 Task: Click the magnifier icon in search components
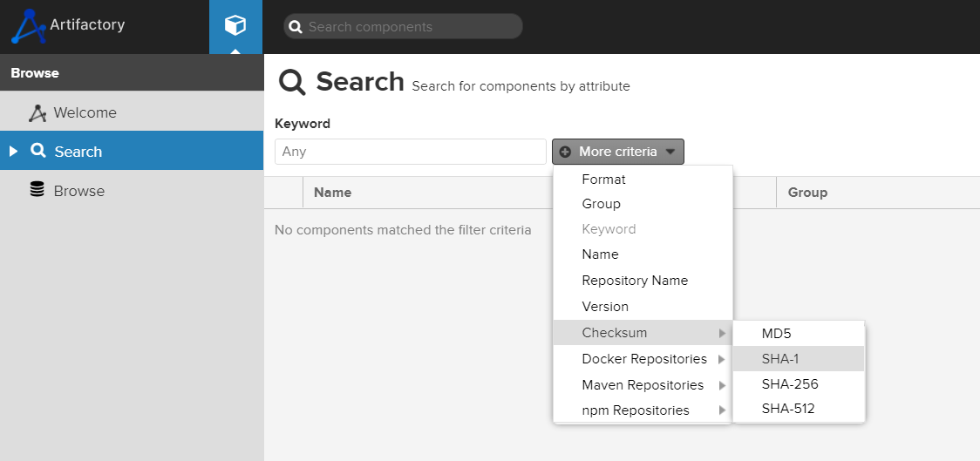click(296, 27)
